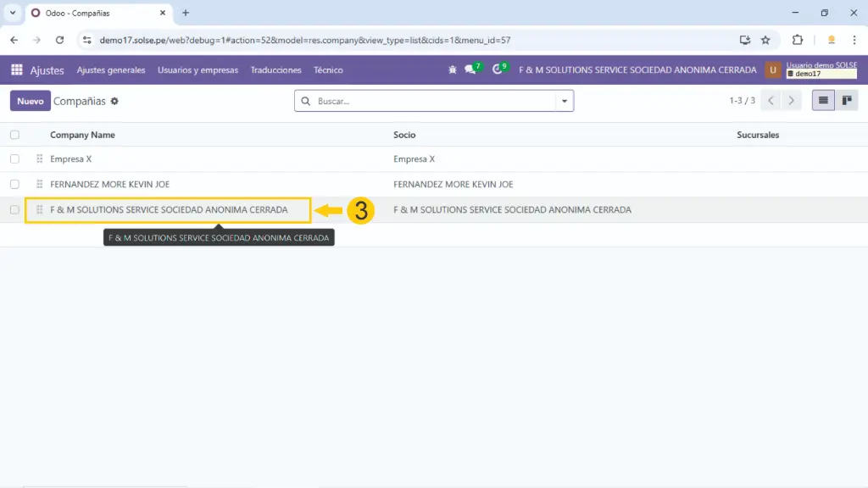The image size is (868, 488).
Task: Open the company switcher F & M SOLUTIONS
Action: [637, 70]
